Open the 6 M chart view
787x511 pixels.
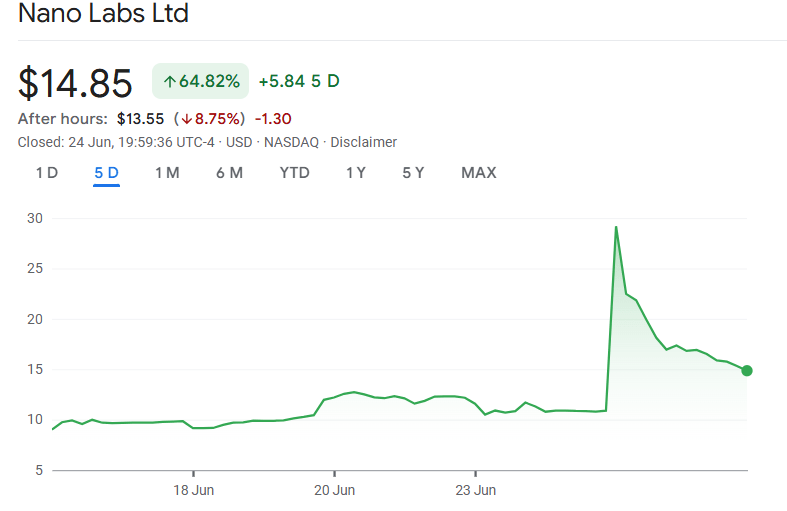(229, 173)
